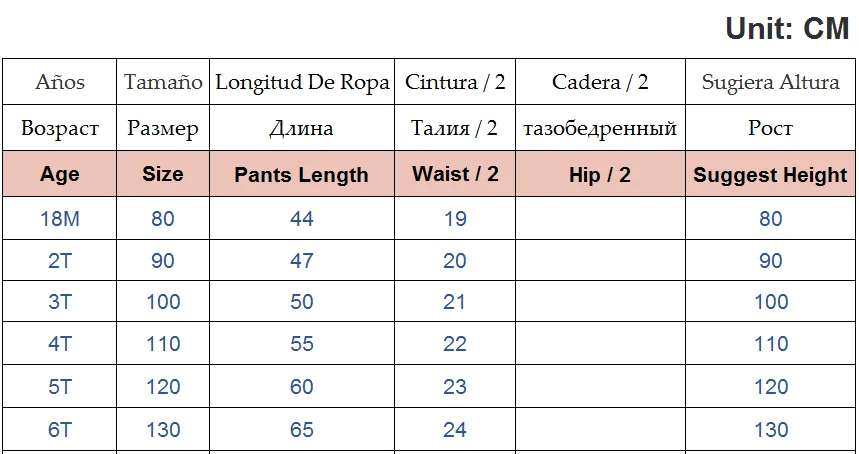Screen dimensions: 859x454
Task: Click the 'Longitud De Ropa' header cell
Action: 302,82
